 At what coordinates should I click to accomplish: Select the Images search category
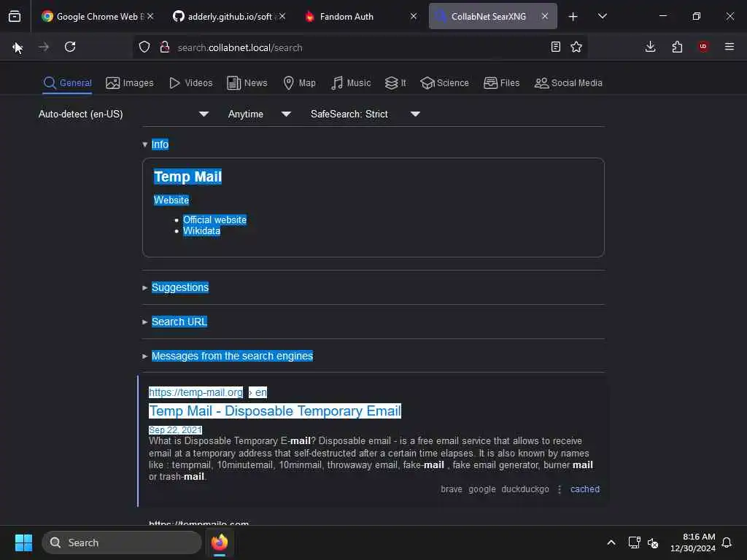coord(130,83)
